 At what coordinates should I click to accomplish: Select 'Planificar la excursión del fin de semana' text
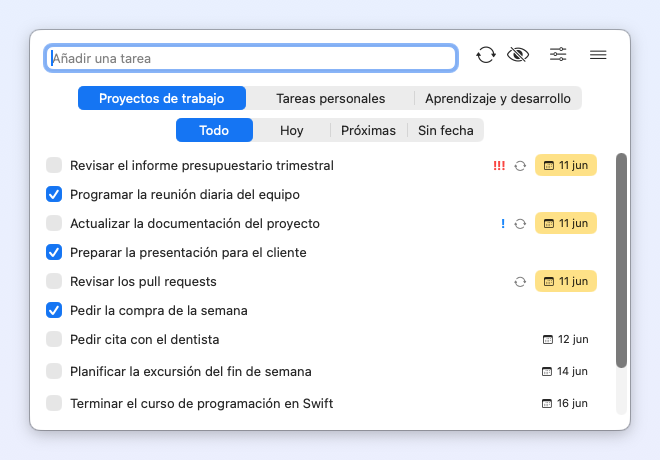191,372
